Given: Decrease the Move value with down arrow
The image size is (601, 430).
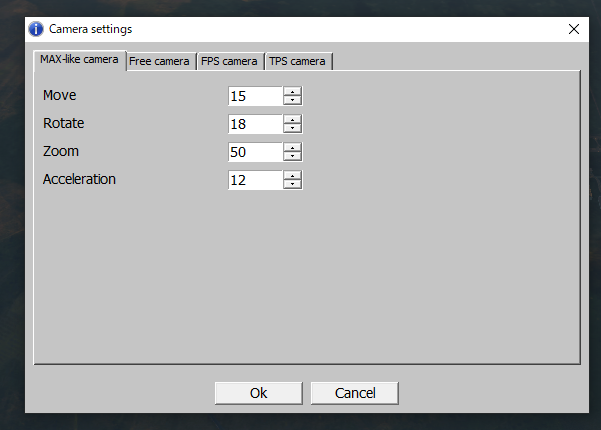Looking at the screenshot, I should pyautogui.click(x=292, y=100).
